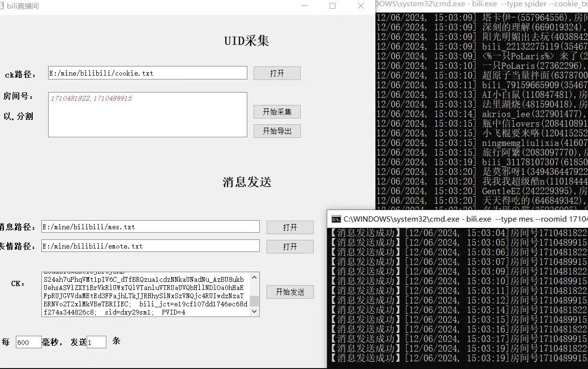Click message console line timestamped 15:03:17
The width and height of the screenshot is (588, 369).
(x=459, y=339)
